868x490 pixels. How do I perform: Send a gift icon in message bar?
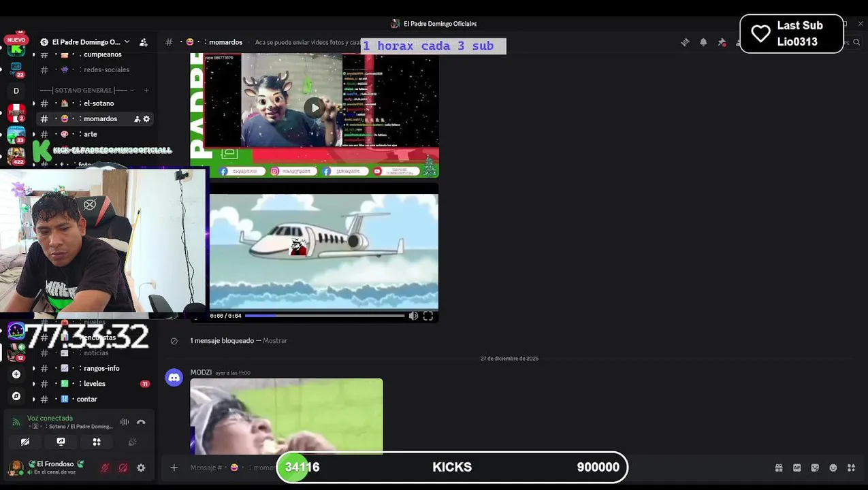pyautogui.click(x=779, y=468)
